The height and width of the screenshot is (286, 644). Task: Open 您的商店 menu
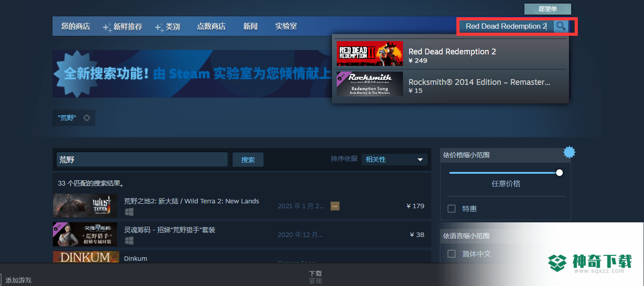point(75,26)
